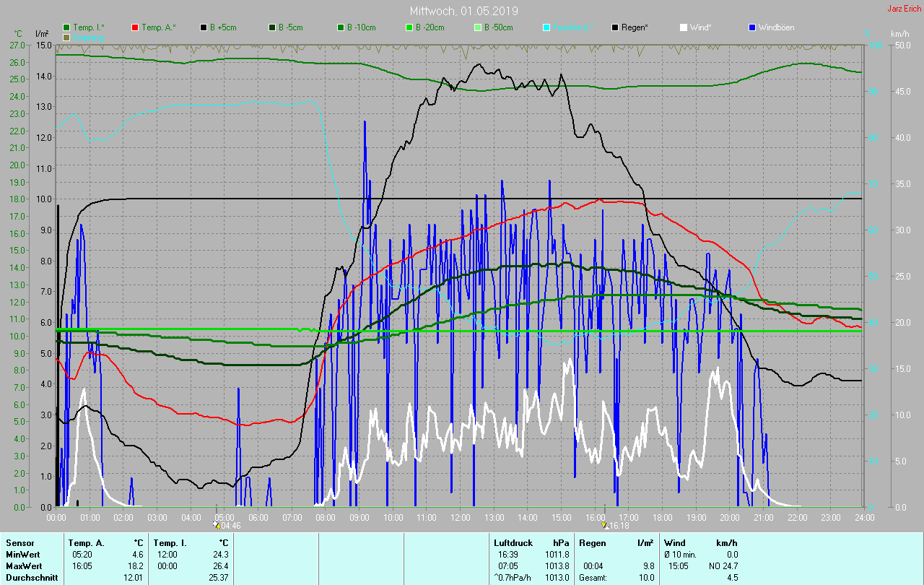
Task: Click Temp. A. minimum value '4.6'
Action: [138, 555]
